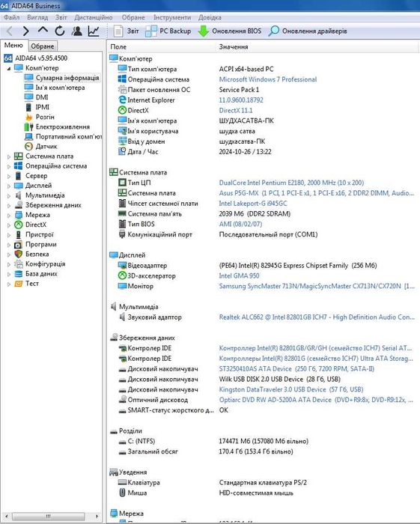420x524 pixels.
Task: Switch to the Обране tab
Action: [43, 46]
